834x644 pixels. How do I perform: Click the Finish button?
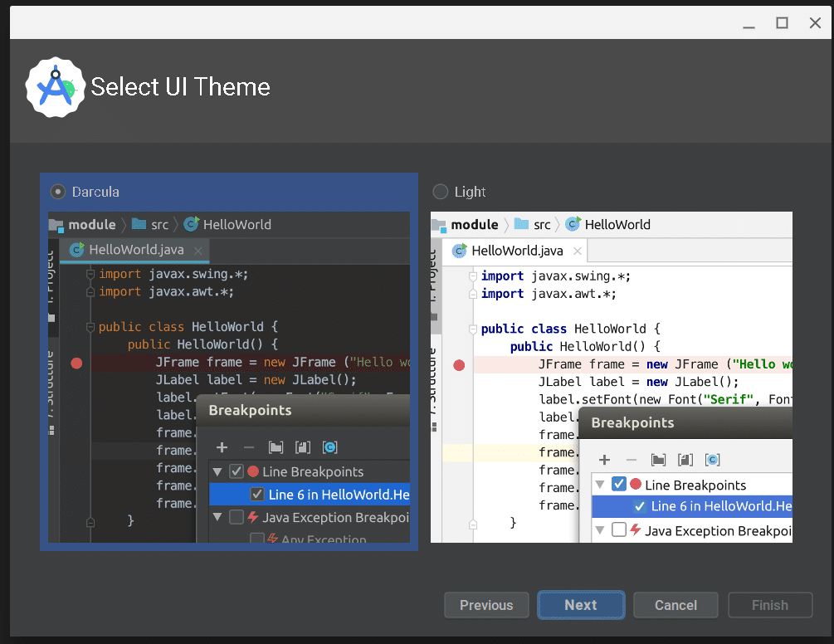(x=770, y=605)
